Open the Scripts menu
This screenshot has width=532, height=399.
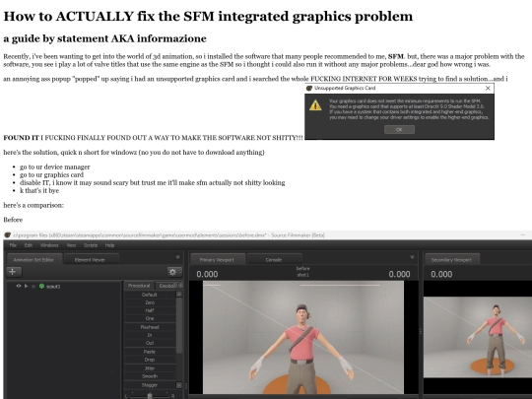tap(91, 245)
